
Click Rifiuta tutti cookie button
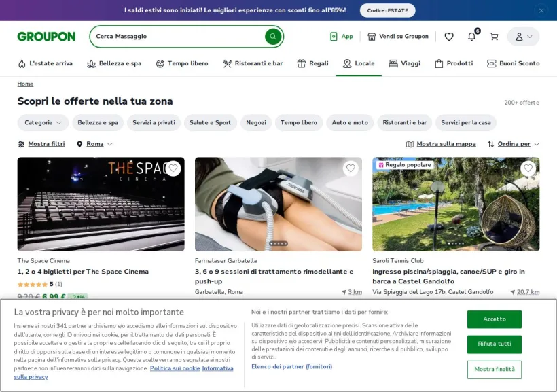494,344
